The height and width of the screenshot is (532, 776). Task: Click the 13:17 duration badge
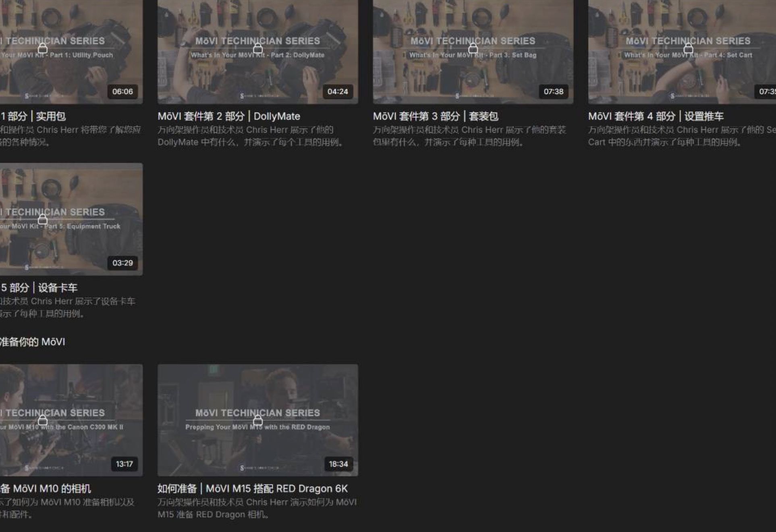pyautogui.click(x=124, y=464)
